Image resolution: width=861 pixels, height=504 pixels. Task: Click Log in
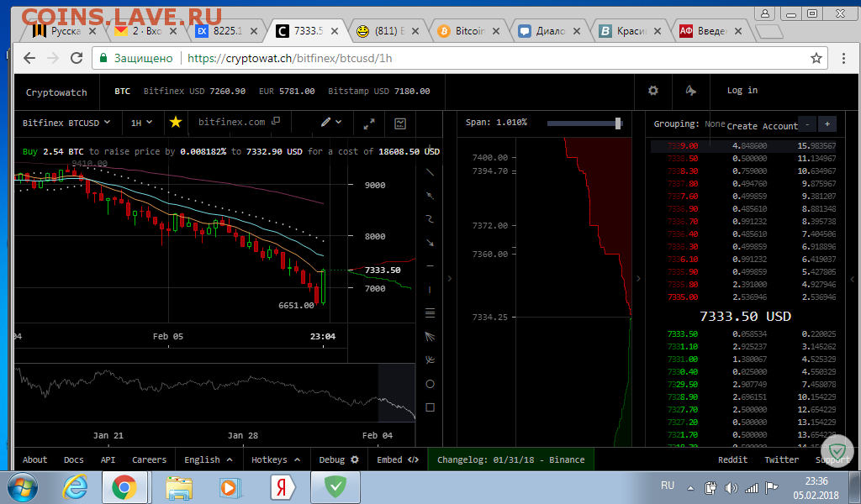742,91
